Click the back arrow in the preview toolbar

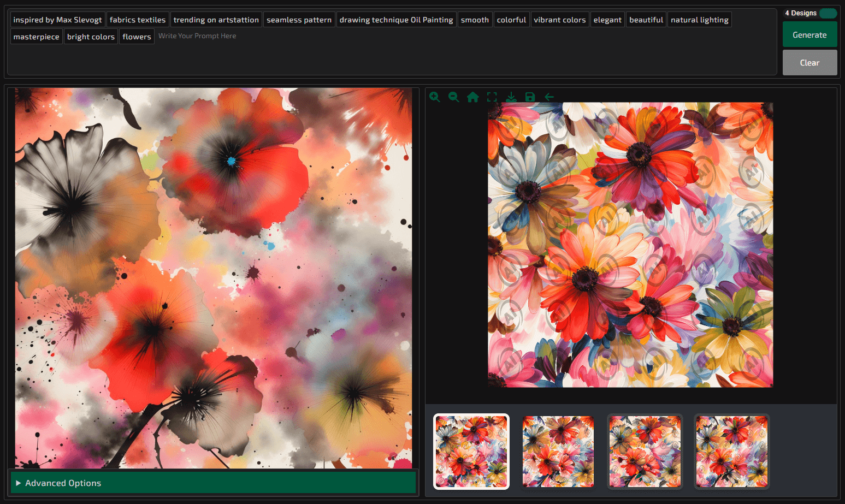point(549,97)
